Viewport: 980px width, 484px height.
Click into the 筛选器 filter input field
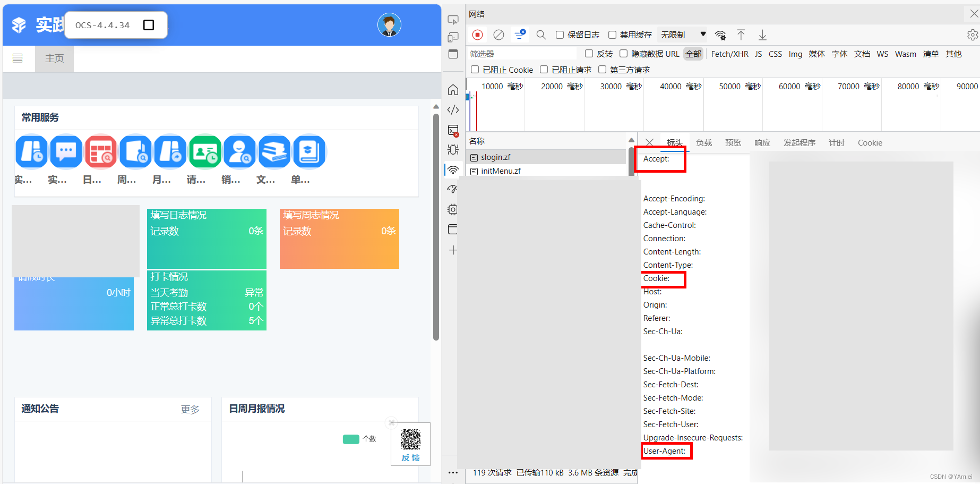coord(522,54)
